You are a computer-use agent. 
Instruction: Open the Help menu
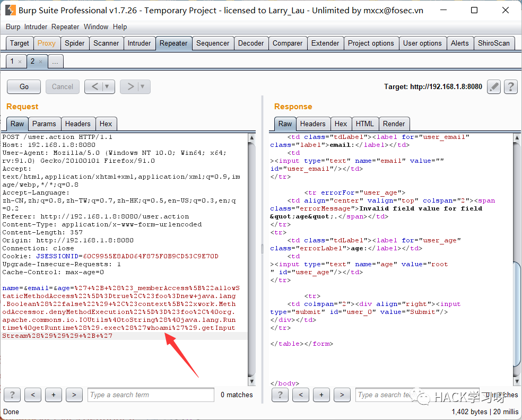(x=120, y=27)
